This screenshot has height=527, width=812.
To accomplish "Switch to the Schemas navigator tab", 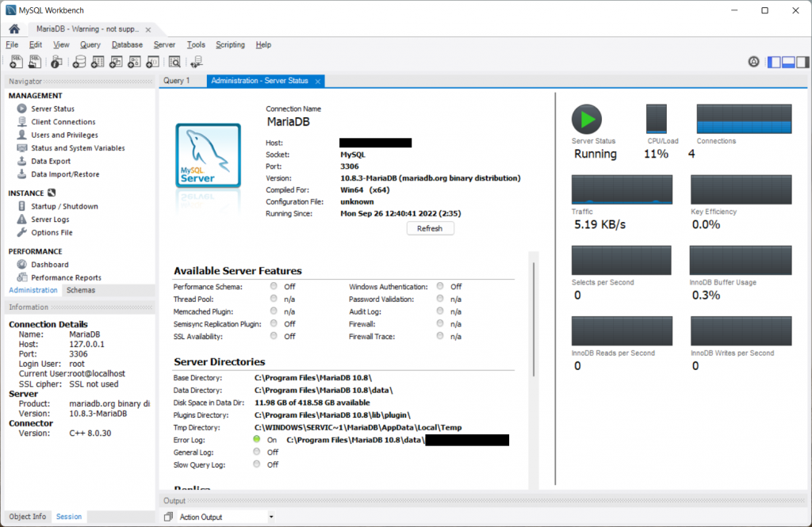I will [81, 290].
